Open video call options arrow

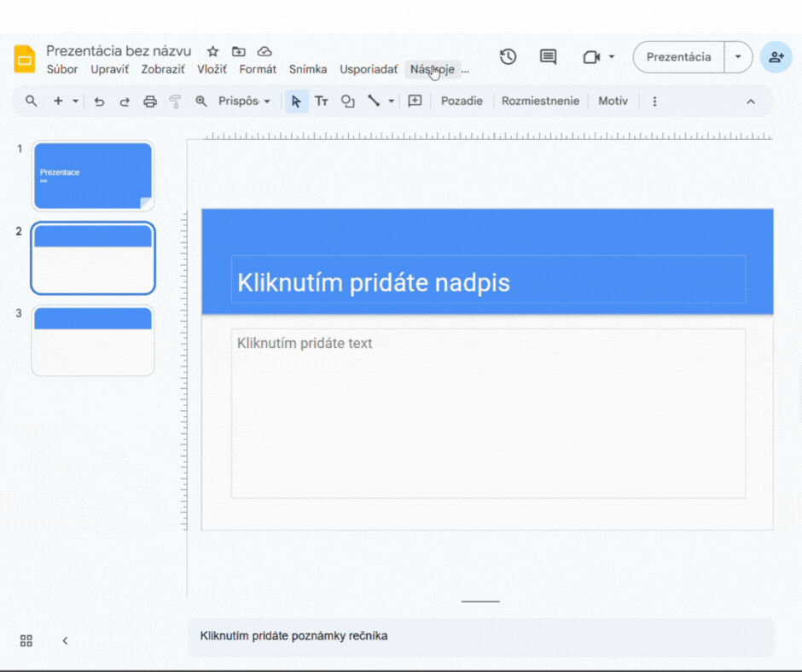tap(611, 57)
